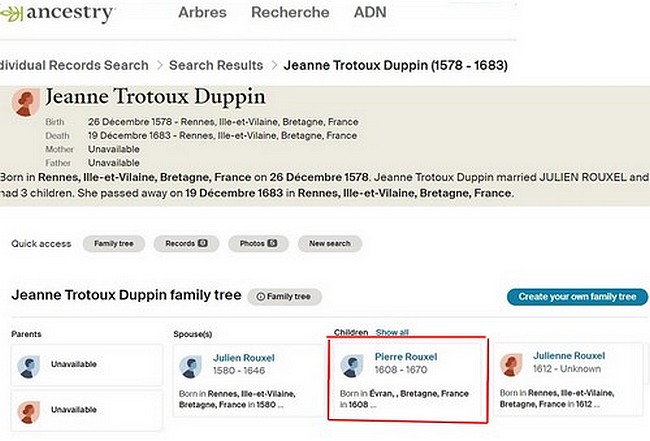Open the Records quick access pill

coord(186,243)
